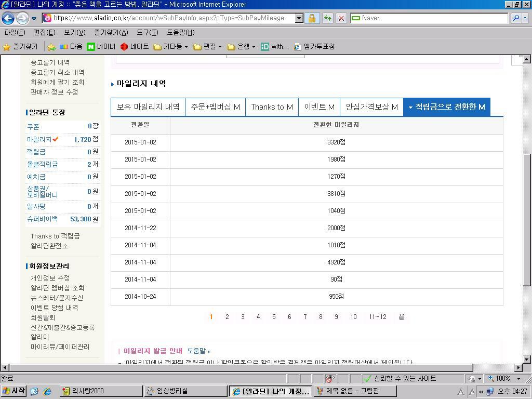The image size is (532, 399).
Task: Open the 도구(T) menu
Action: click(x=148, y=33)
